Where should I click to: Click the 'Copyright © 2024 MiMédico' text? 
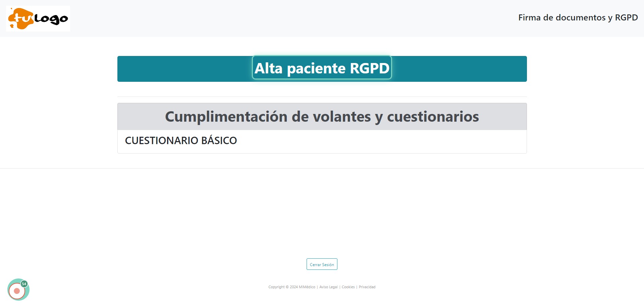point(292,287)
